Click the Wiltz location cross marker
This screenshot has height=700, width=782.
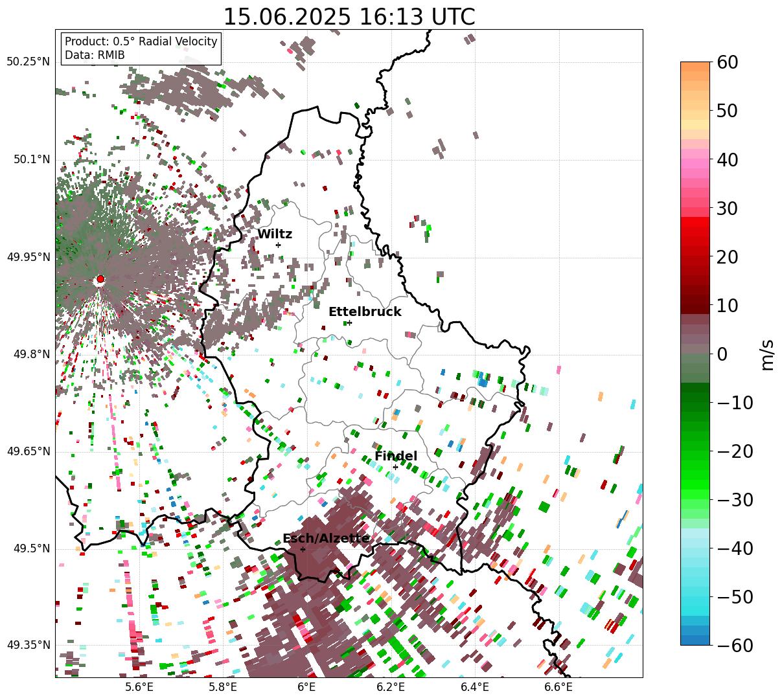(279, 245)
